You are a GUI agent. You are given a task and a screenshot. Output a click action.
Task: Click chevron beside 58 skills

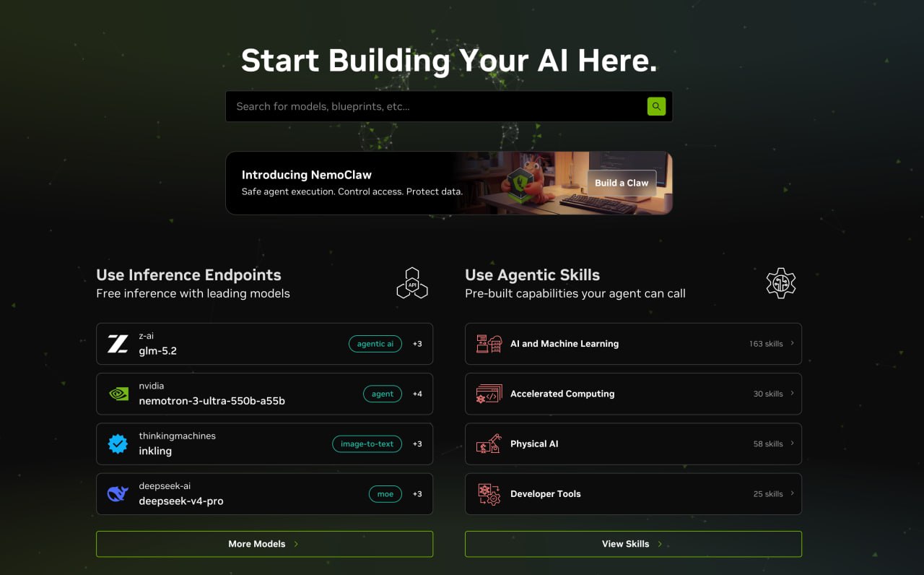pos(792,443)
